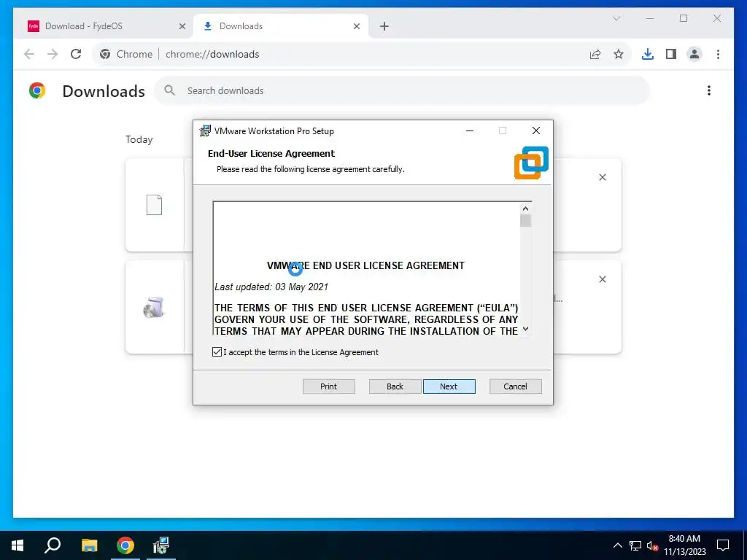
Task: Close the Download - FydeOS tab
Action: (182, 26)
